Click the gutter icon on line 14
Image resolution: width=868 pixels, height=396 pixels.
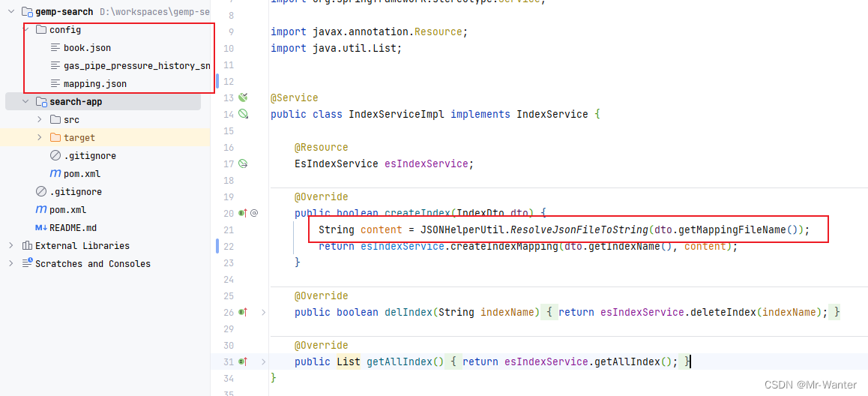242,114
